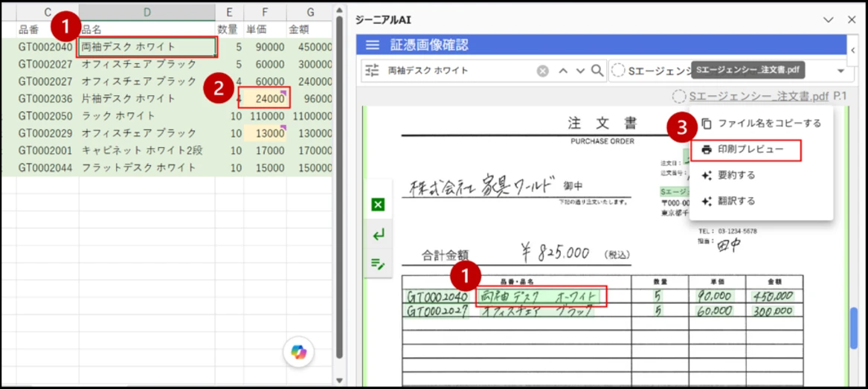Click the search field containing 両袖デスク ホワイト
Image resolution: width=868 pixels, height=389 pixels.
point(460,71)
